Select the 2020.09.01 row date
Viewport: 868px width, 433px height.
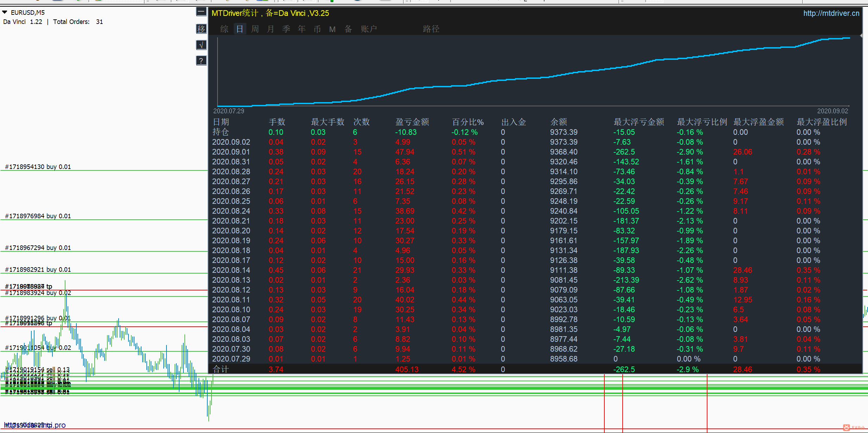pyautogui.click(x=231, y=152)
